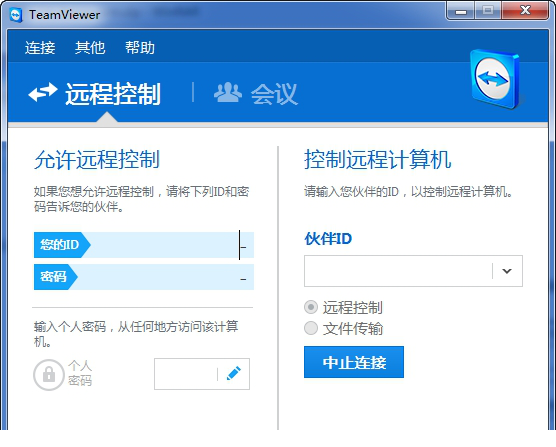Click the 伙伴ID label
Image resolution: width=556 pixels, height=447 pixels.
[328, 239]
